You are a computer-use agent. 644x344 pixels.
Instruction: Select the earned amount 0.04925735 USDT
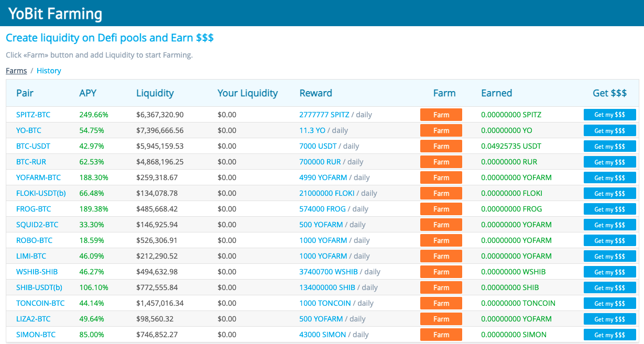point(511,146)
